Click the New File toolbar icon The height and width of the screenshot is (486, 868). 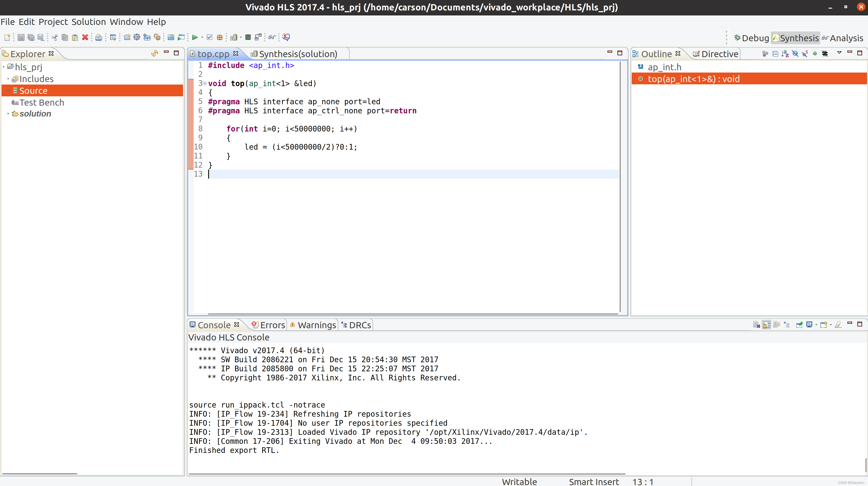(x=7, y=37)
